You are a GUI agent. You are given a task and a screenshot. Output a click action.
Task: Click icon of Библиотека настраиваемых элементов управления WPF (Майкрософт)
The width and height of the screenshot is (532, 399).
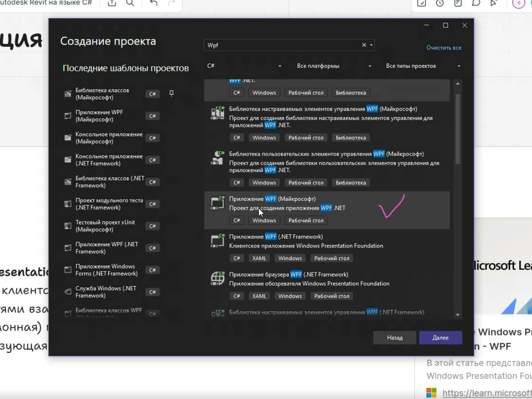(217, 113)
